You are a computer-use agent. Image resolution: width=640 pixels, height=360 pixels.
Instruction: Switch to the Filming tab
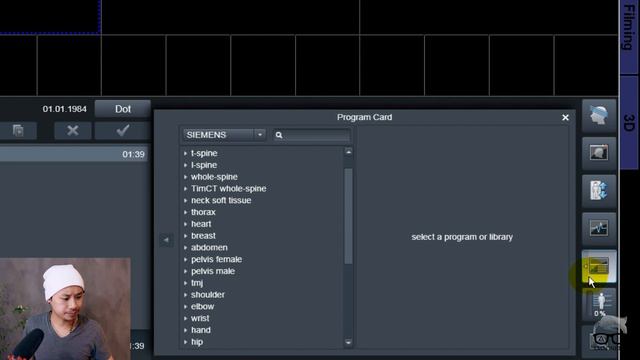click(629, 37)
